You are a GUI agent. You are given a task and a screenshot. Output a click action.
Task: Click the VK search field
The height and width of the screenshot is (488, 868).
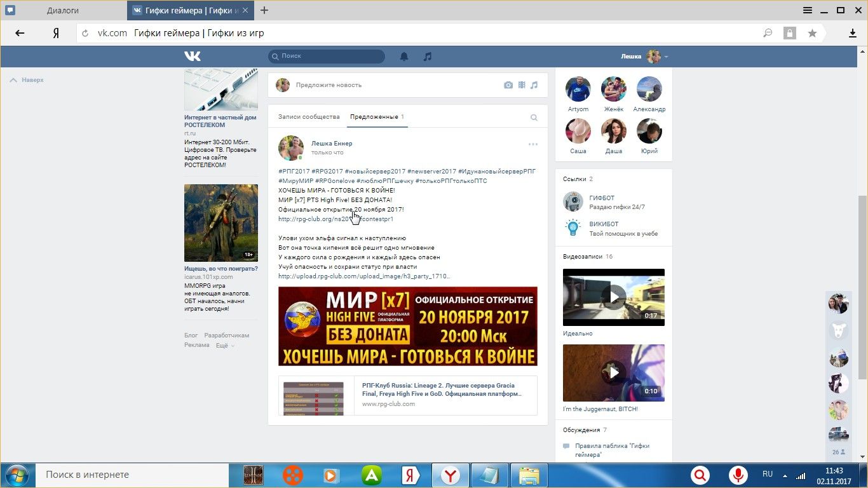coord(326,57)
